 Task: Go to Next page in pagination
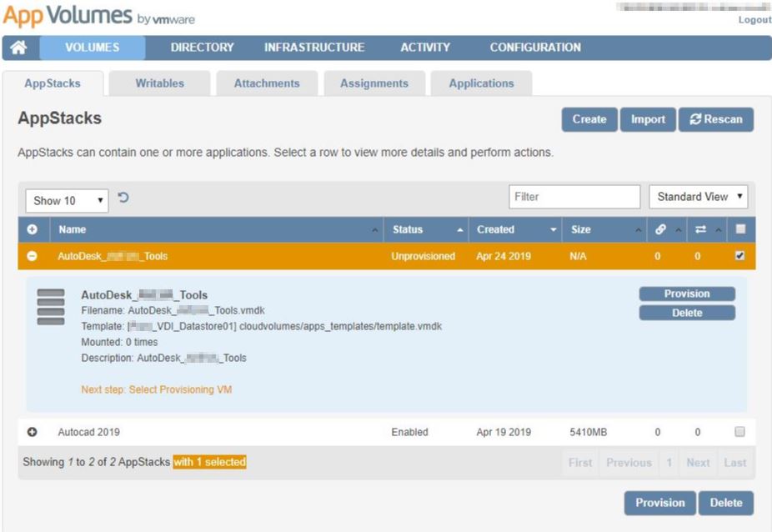tap(698, 463)
